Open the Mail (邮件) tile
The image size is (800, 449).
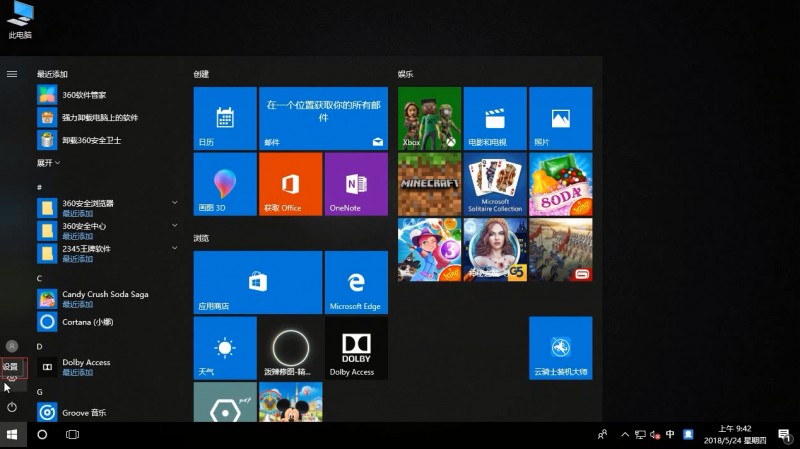(x=323, y=118)
